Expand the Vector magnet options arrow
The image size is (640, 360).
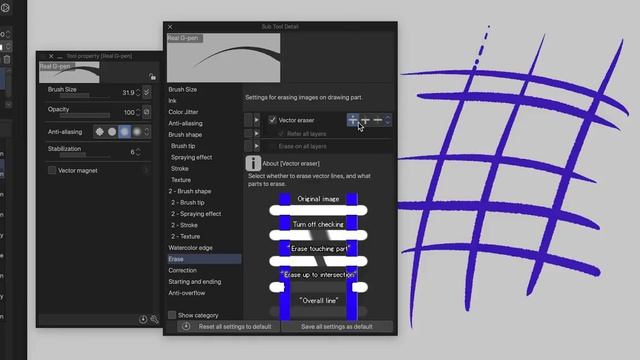click(146, 170)
